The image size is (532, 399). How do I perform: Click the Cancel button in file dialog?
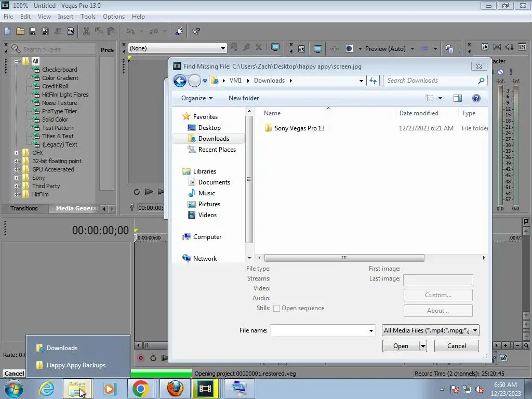coord(456,346)
